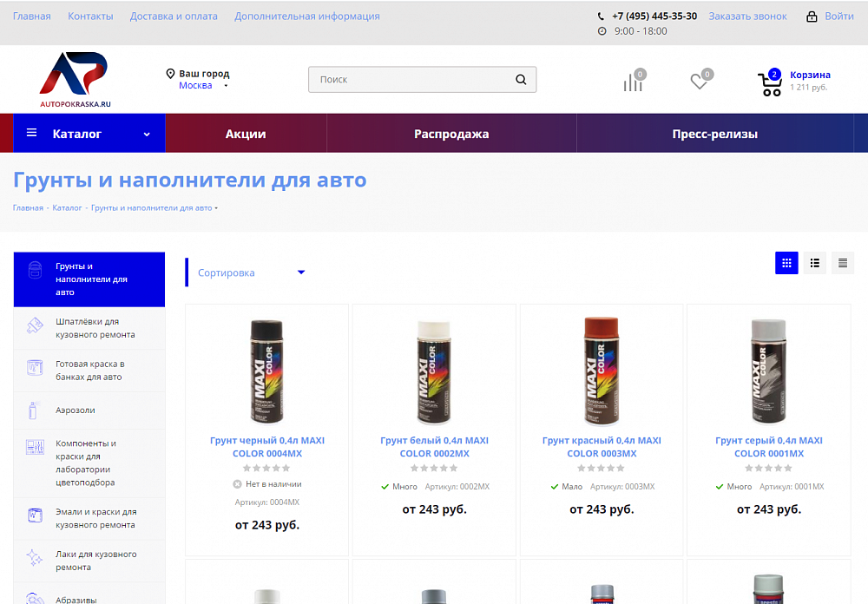Open the Акции menu item
The image size is (868, 604).
[246, 134]
